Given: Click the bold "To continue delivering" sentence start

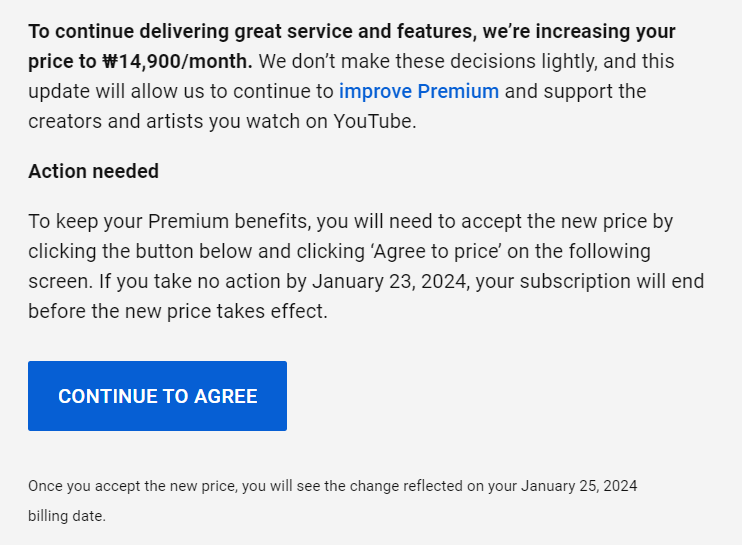Looking at the screenshot, I should tap(129, 32).
